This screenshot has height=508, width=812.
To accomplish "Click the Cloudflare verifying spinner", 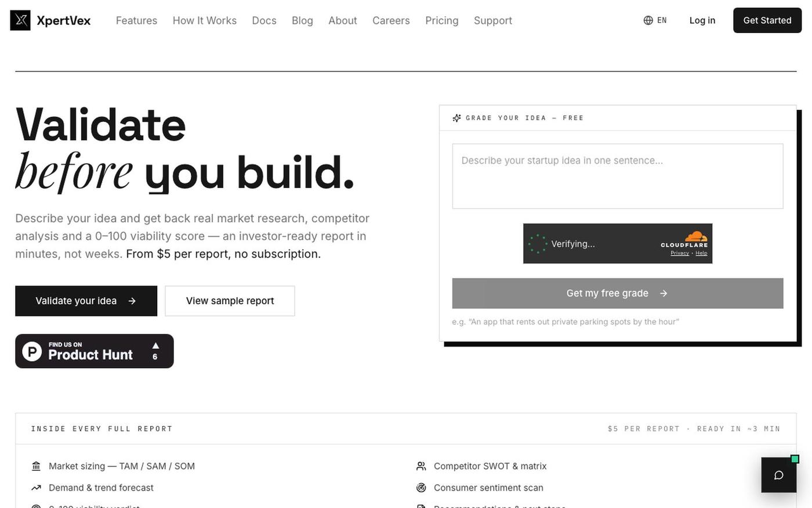I will pyautogui.click(x=538, y=244).
